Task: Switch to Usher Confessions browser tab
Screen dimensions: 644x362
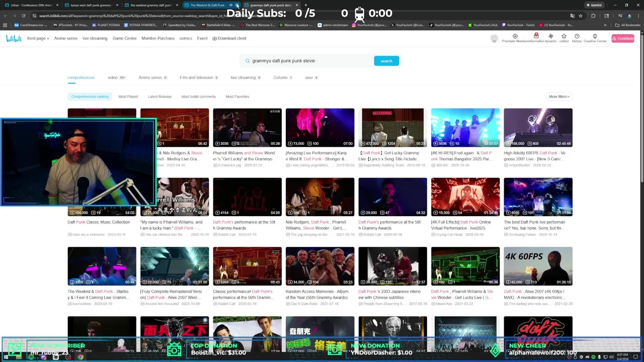Action: 31,5
